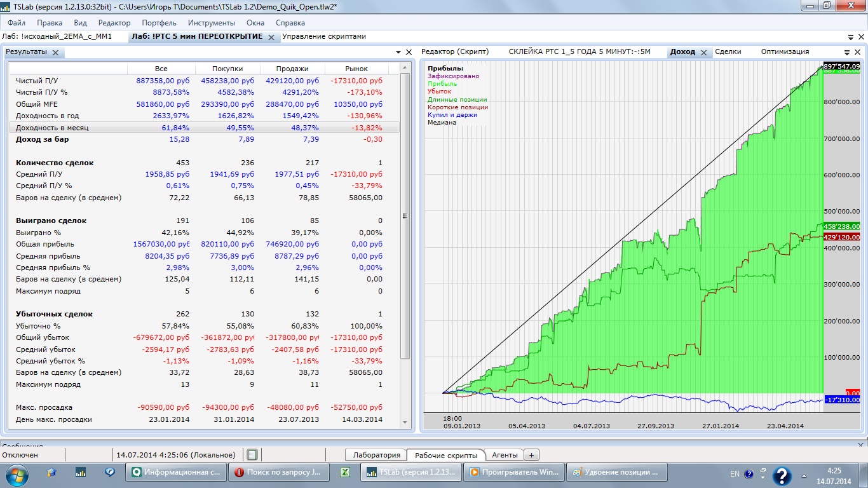Switch to the Сделки tab
868x488 pixels.
coord(728,52)
